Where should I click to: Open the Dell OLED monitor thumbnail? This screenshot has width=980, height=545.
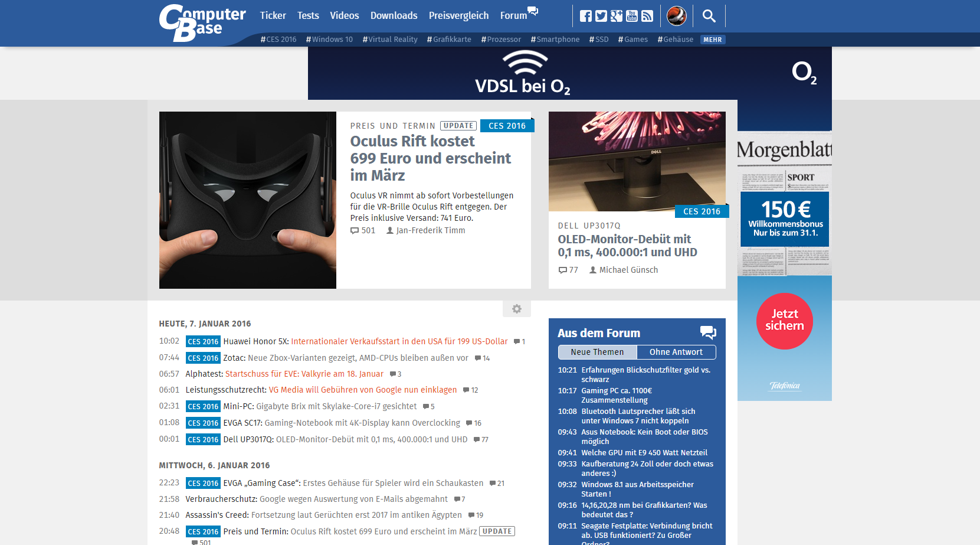pyautogui.click(x=637, y=161)
